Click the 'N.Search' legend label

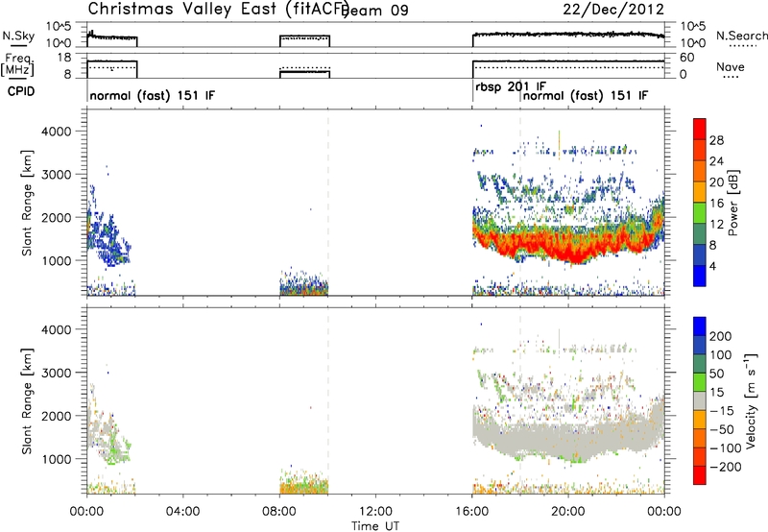point(741,36)
